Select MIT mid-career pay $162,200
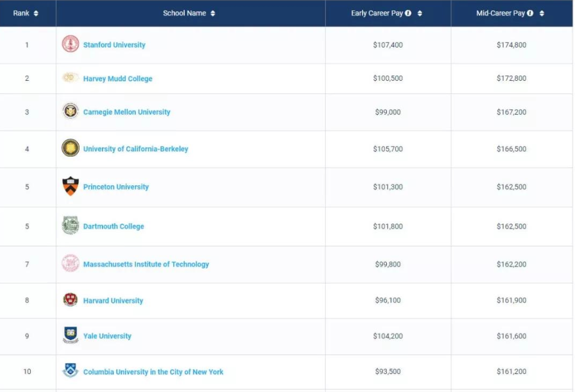The image size is (575, 392). tap(511, 264)
